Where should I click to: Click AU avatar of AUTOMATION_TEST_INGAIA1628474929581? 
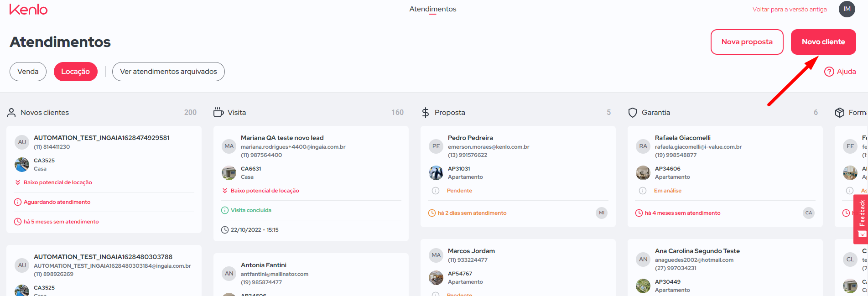click(x=22, y=142)
